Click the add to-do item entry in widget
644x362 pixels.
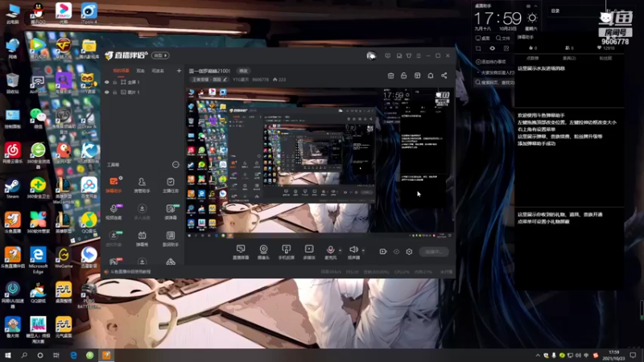(491, 62)
